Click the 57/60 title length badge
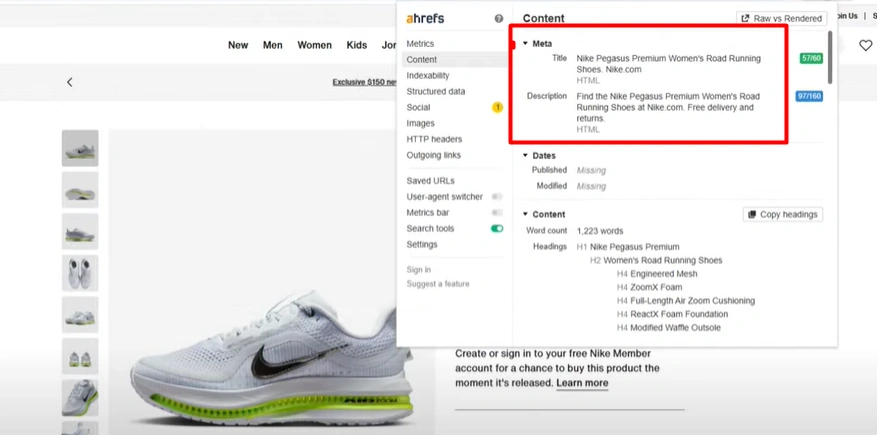Image resolution: width=877 pixels, height=435 pixels. (811, 58)
